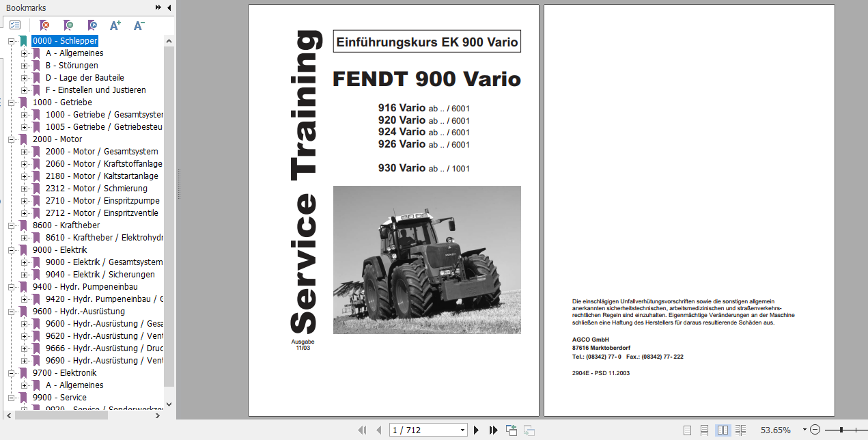Toggle two-page facing layout
This screenshot has height=440, width=868.
[723, 430]
